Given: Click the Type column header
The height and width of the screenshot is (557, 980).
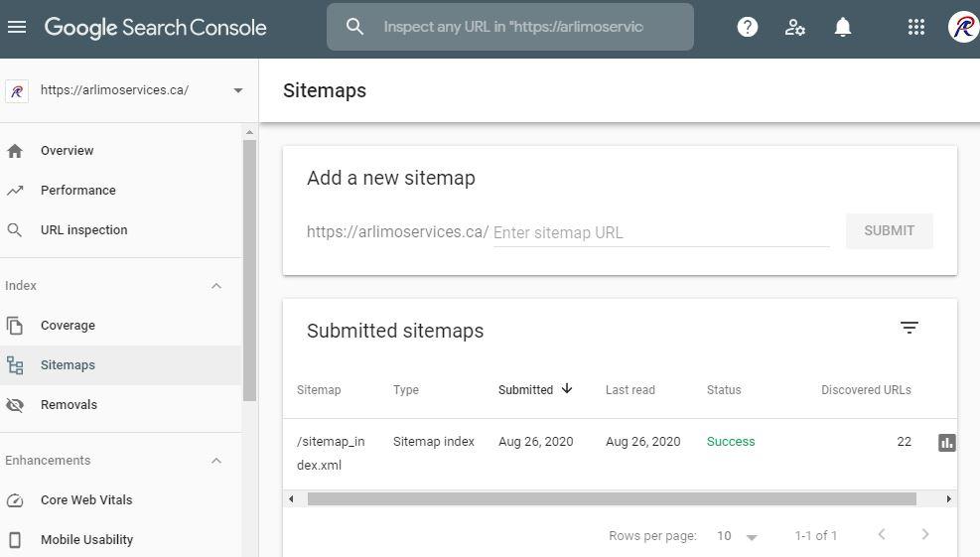Looking at the screenshot, I should 406,390.
